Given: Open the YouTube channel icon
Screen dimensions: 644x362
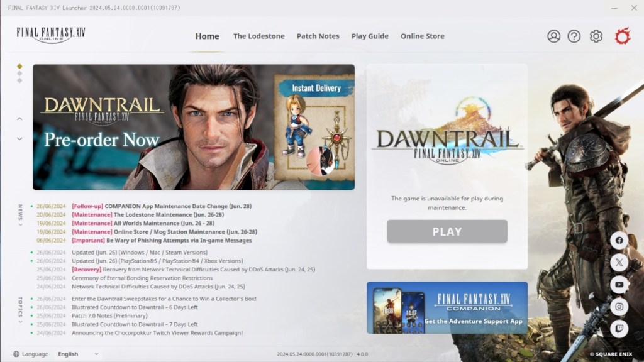Looking at the screenshot, I should pyautogui.click(x=619, y=285).
